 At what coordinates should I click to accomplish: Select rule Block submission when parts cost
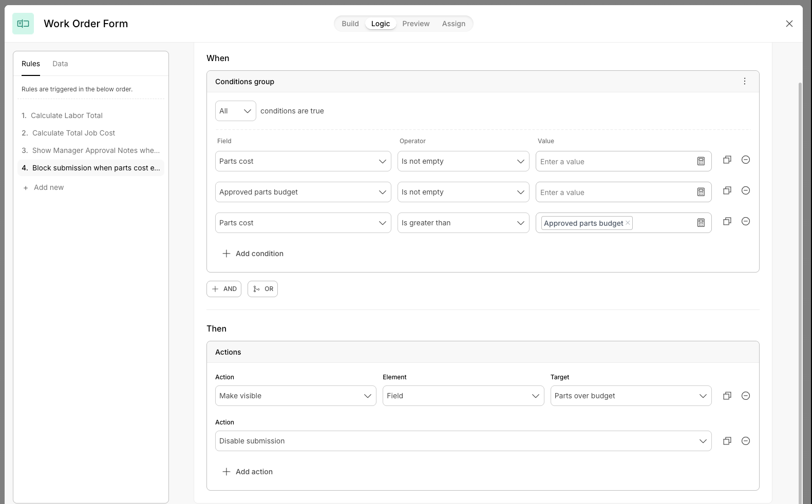point(91,168)
